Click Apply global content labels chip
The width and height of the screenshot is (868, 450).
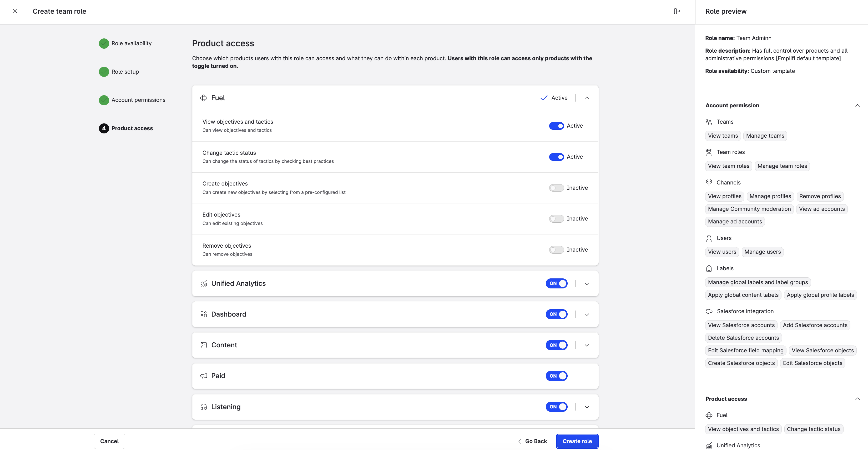click(743, 295)
